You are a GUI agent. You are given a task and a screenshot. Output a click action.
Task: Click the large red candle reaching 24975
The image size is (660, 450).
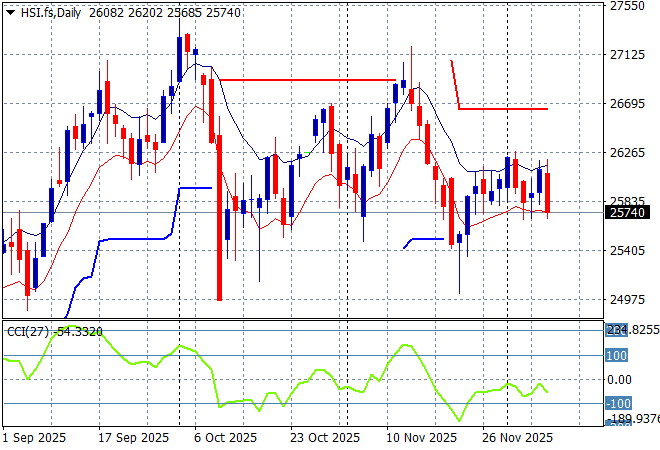219,218
